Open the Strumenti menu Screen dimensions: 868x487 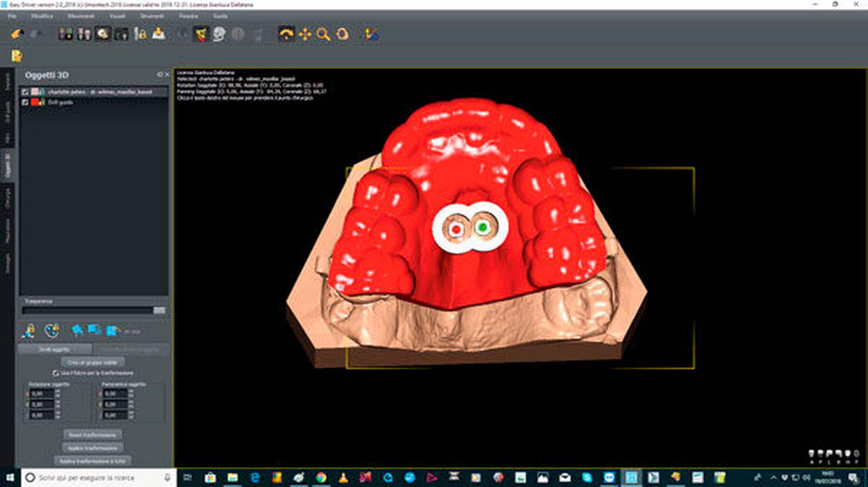click(152, 16)
